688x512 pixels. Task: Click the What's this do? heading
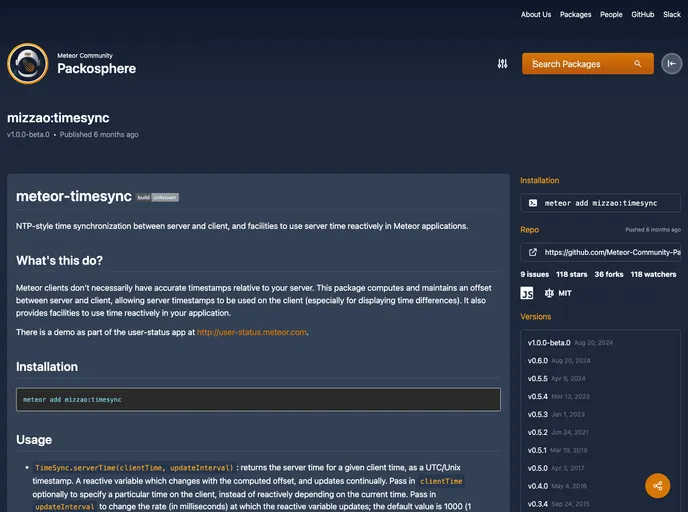59,261
